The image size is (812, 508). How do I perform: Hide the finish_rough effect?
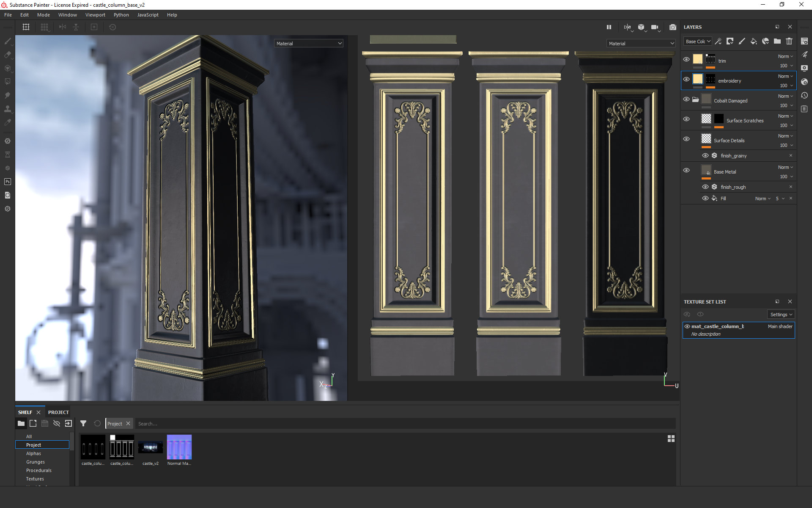coord(705,187)
